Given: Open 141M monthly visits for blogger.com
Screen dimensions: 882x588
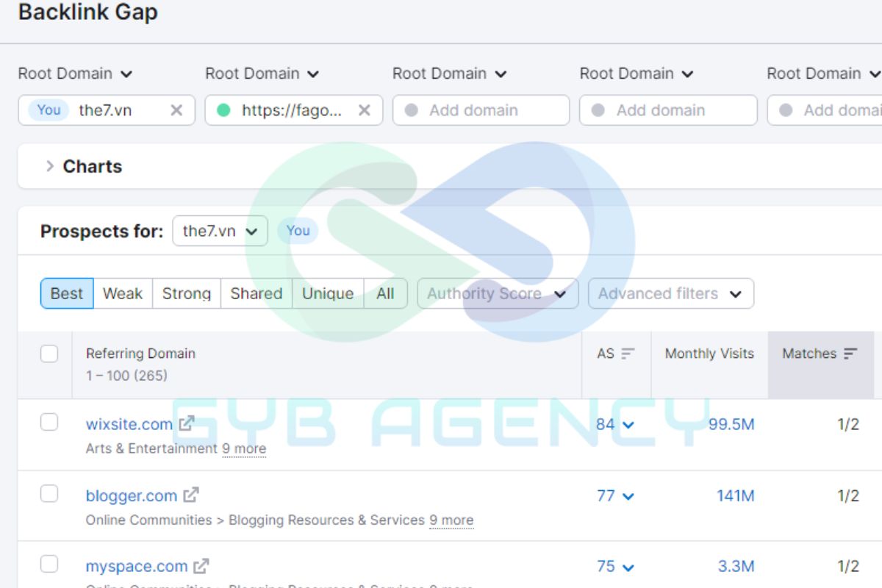Looking at the screenshot, I should (736, 495).
